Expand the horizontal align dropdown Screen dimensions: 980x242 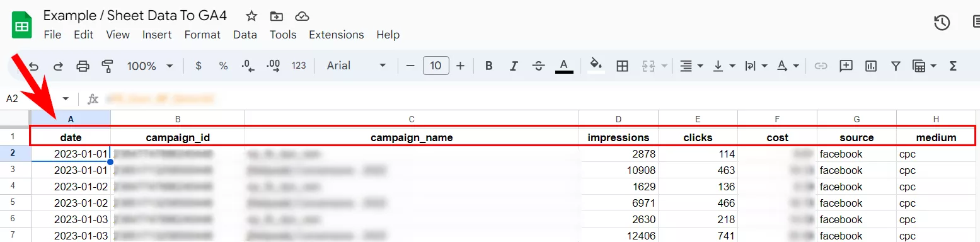coord(691,66)
